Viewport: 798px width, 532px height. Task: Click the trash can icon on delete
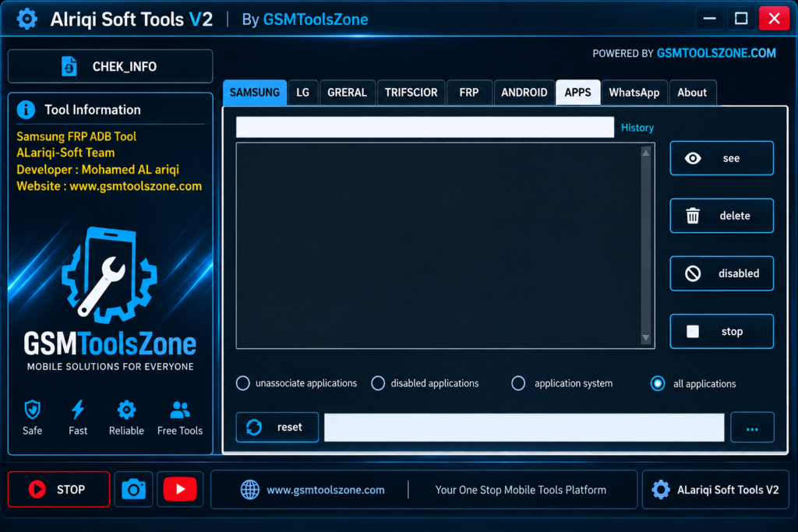(693, 216)
